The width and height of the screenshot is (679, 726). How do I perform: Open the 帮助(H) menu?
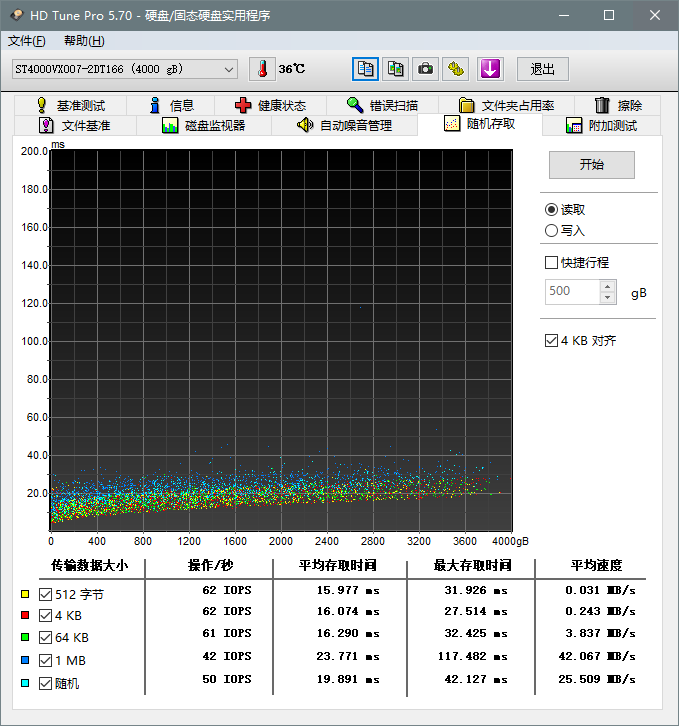pos(84,41)
